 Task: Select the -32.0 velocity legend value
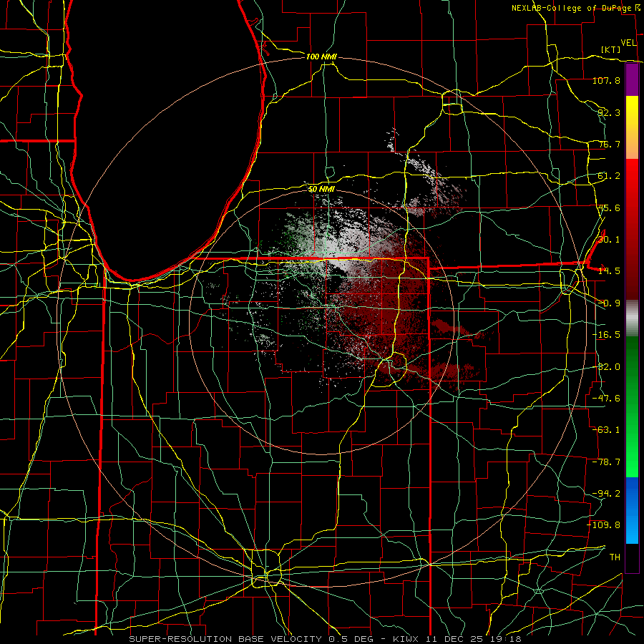[x=606, y=367]
